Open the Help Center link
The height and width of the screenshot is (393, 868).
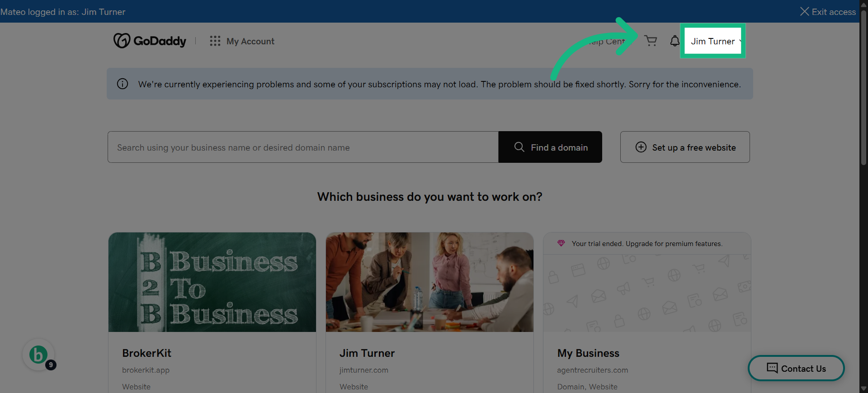click(607, 41)
